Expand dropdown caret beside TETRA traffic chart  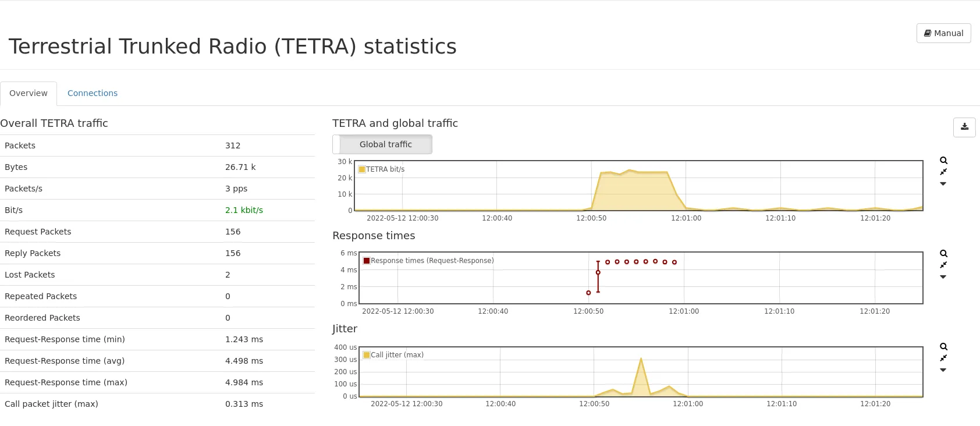tap(943, 184)
